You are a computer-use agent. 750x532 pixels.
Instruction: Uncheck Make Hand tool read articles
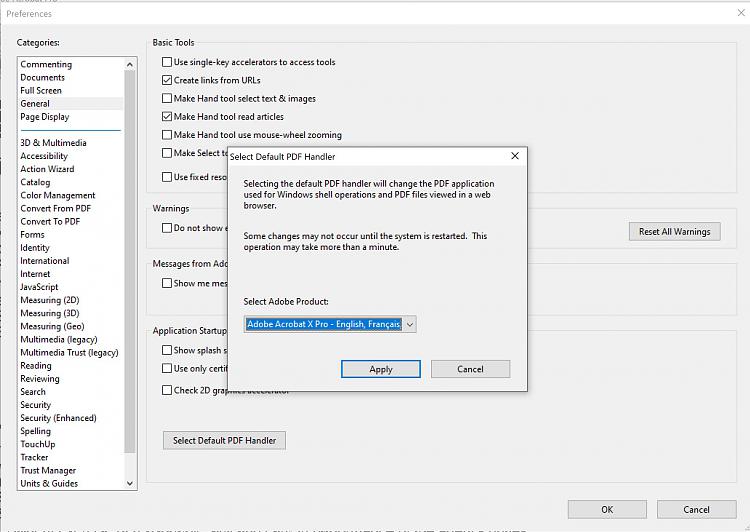pyautogui.click(x=167, y=117)
